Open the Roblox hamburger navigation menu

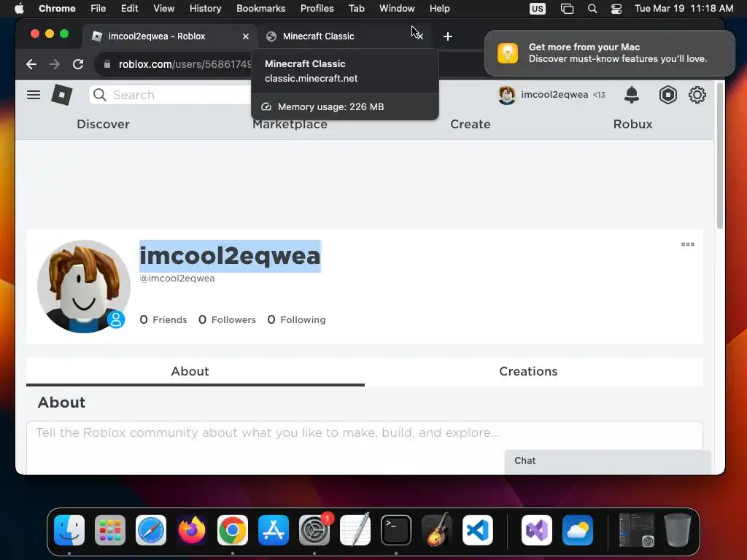tap(34, 95)
